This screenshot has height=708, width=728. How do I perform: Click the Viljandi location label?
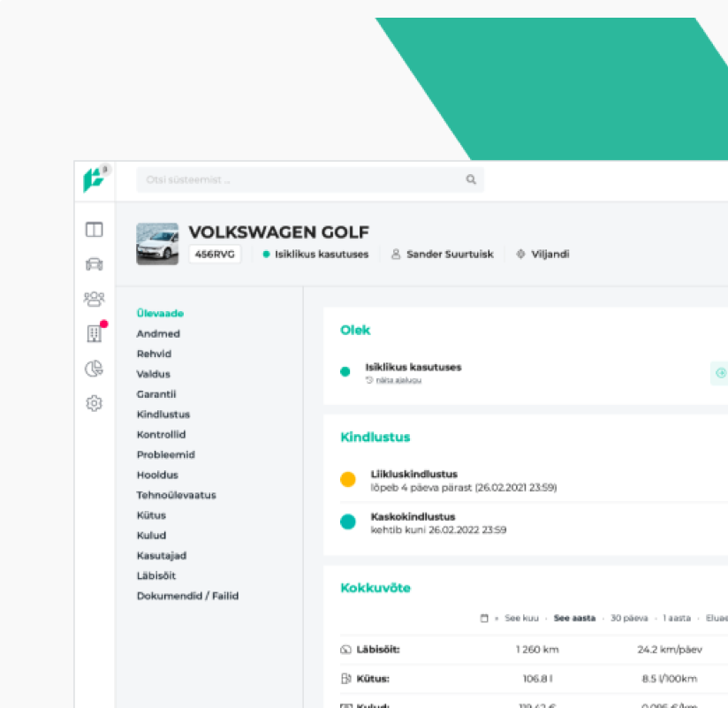coord(550,254)
